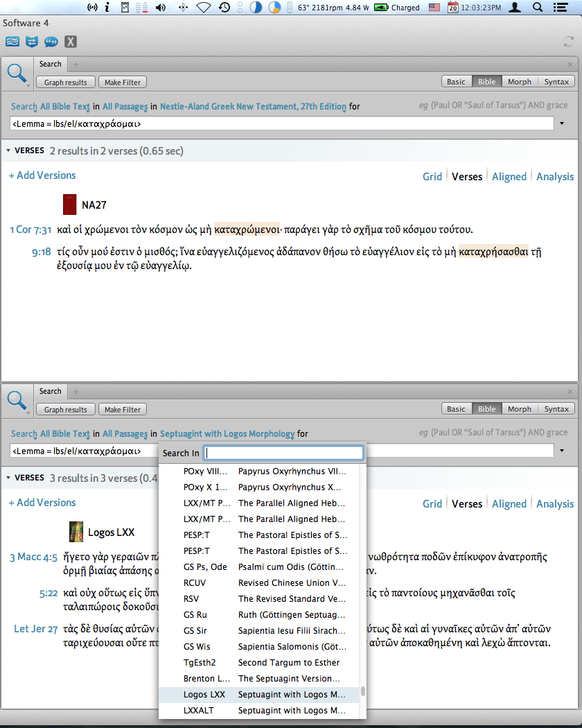Select Bible search type in the bottom panel

pos(487,409)
